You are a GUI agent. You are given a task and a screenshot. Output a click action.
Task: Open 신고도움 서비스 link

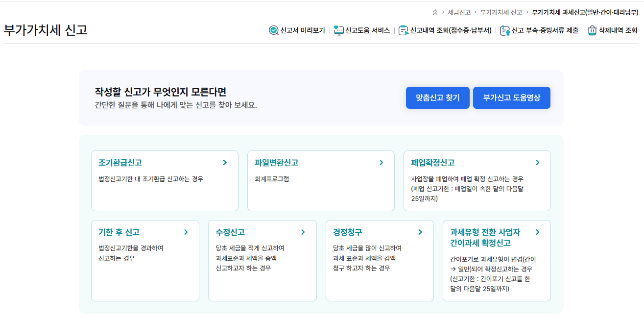[x=368, y=30]
